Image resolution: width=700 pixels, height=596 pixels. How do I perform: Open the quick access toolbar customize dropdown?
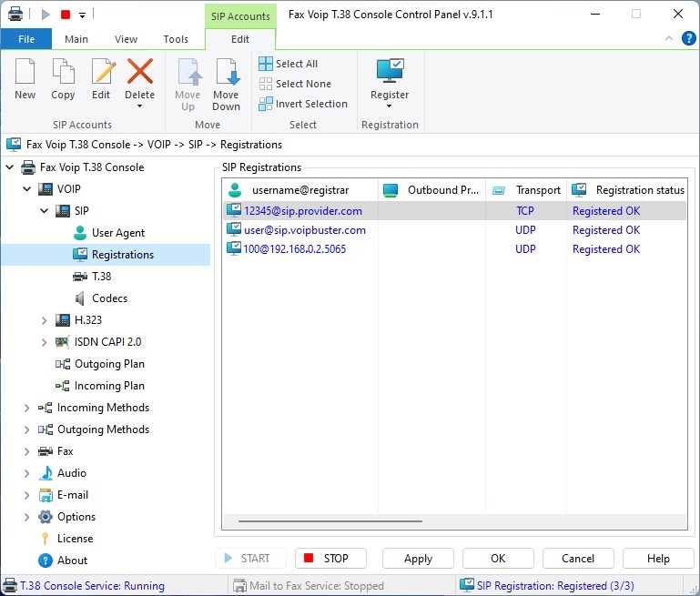(82, 15)
